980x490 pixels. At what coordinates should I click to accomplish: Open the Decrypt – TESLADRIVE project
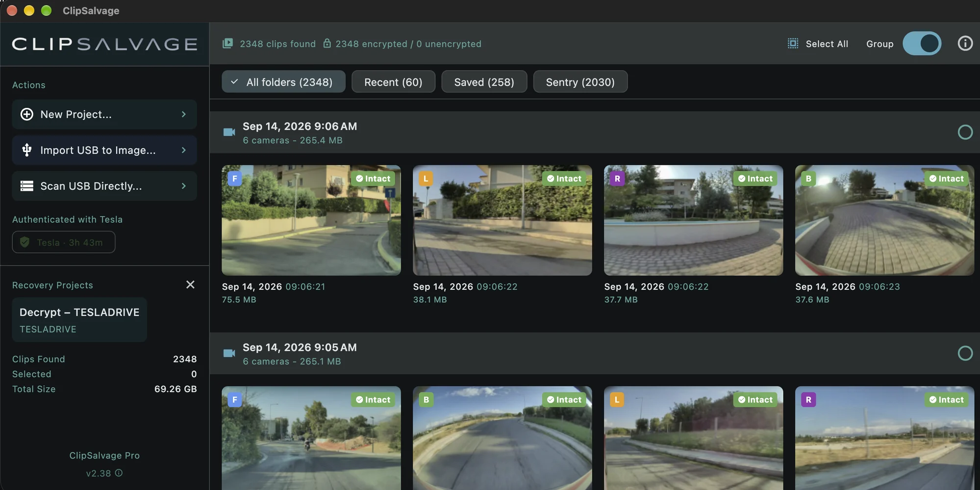pos(79,320)
